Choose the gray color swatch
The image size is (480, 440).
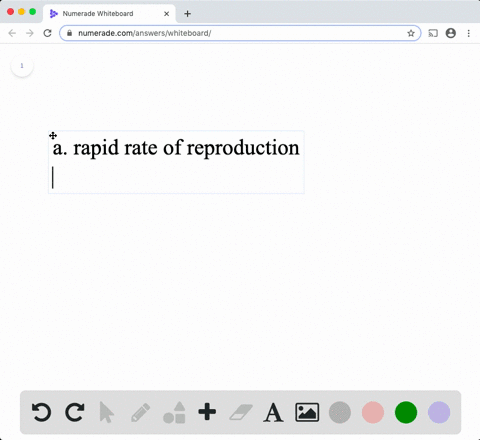coord(340,412)
